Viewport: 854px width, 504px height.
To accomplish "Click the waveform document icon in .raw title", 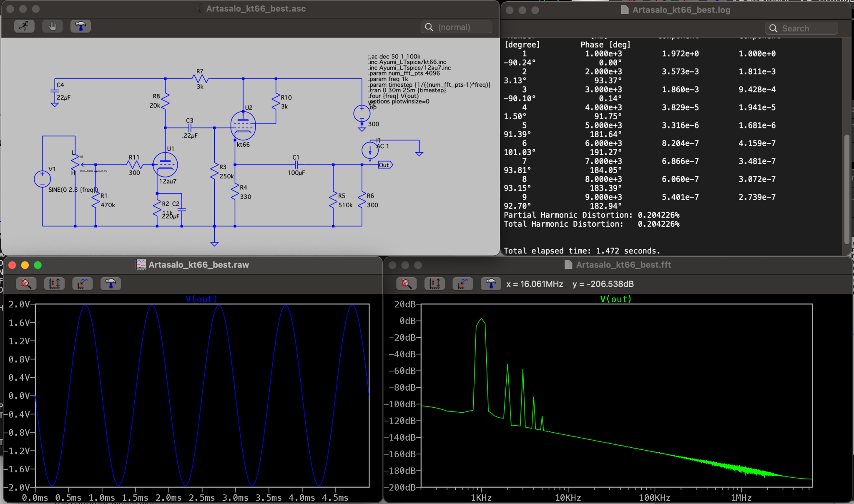I will 141,265.
